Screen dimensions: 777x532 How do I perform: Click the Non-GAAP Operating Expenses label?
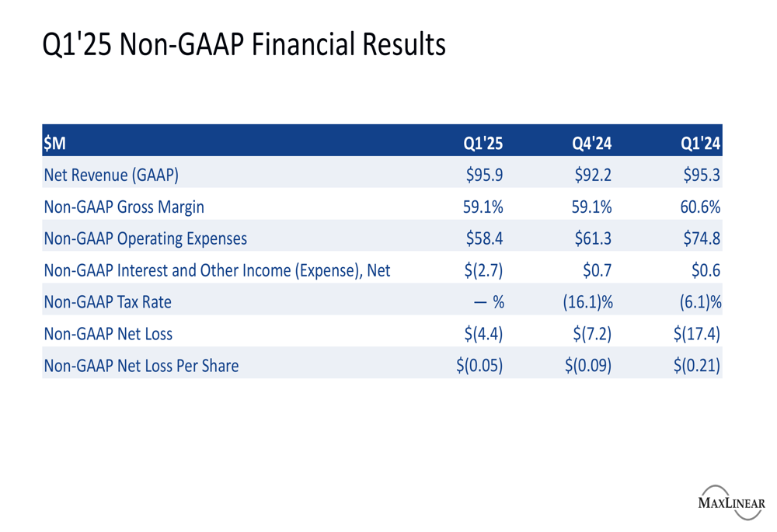145,238
